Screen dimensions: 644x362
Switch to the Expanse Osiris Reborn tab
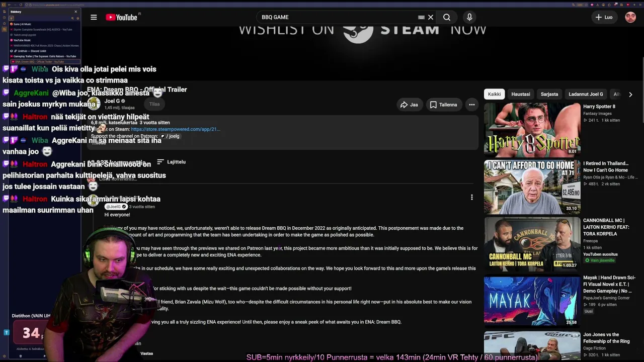point(44,56)
